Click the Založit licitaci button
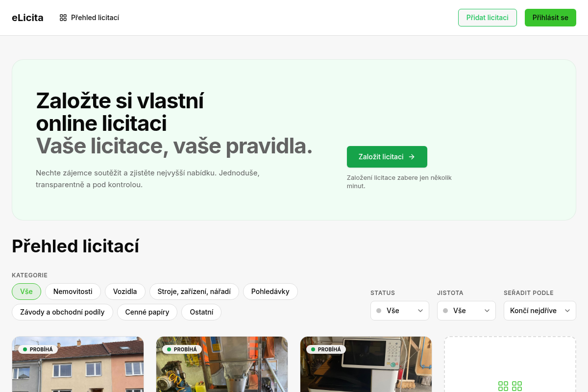The image size is (588, 392). coord(387,157)
